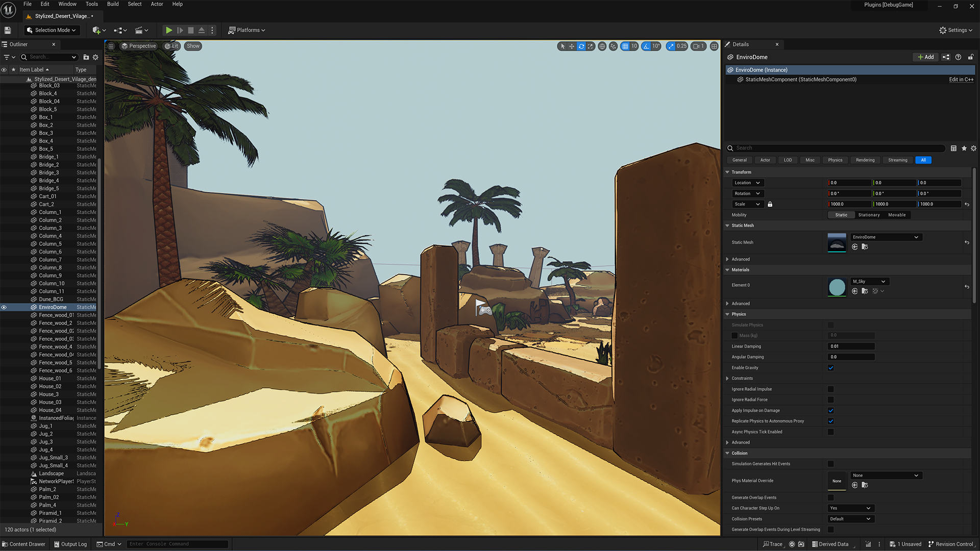Select the translate (move) gizmo tool
Screen dimensions: 980x551
(x=572, y=46)
